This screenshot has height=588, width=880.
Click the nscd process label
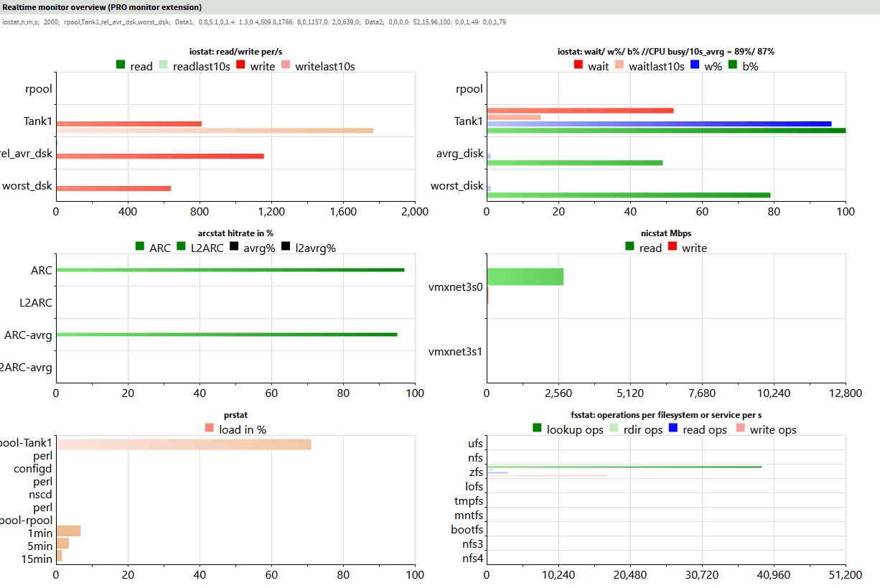click(40, 494)
